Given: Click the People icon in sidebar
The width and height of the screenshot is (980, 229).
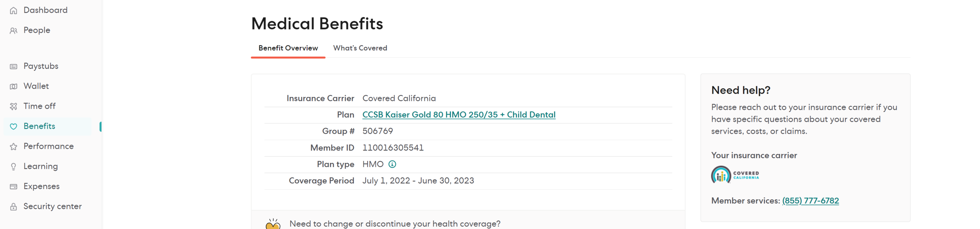Looking at the screenshot, I should pyautogui.click(x=14, y=31).
